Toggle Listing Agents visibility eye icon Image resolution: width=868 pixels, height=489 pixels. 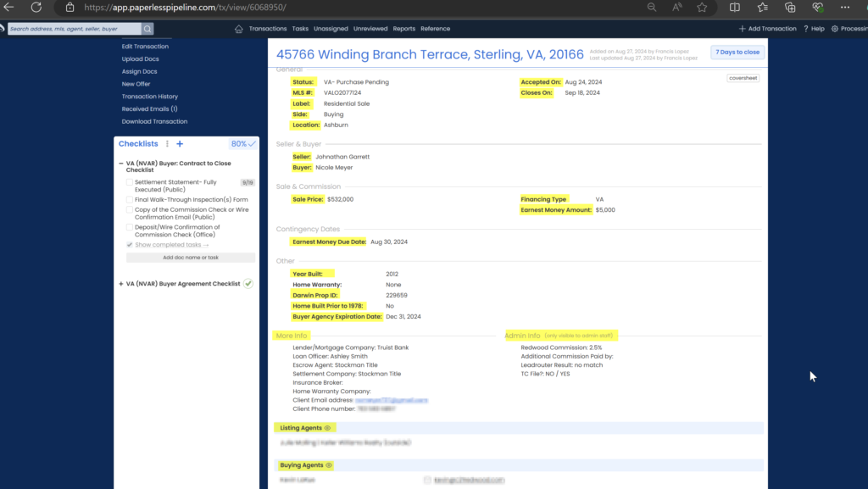327,428
